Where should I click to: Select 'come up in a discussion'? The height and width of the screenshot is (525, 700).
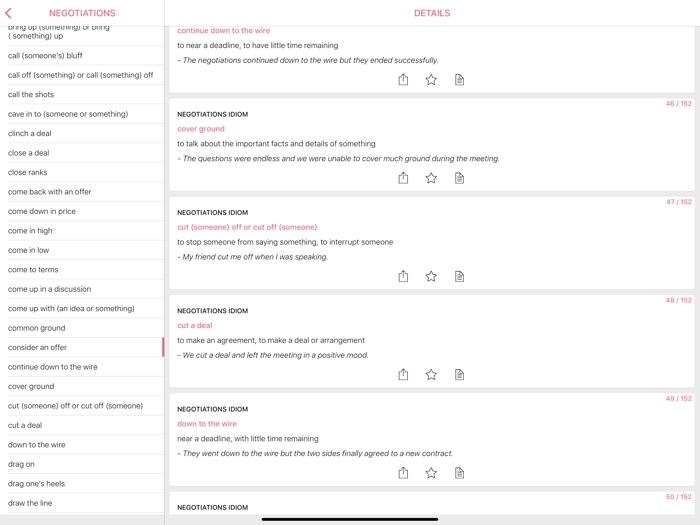(82, 289)
